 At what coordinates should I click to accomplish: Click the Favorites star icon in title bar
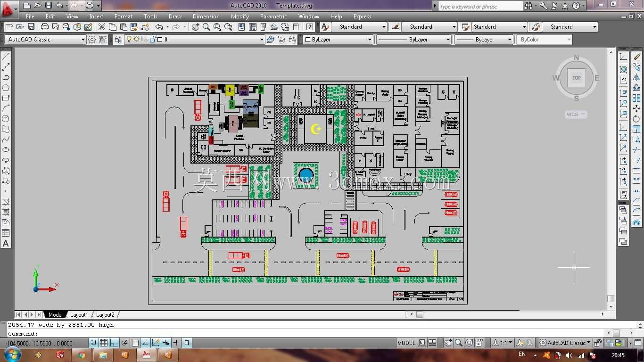[x=565, y=6]
